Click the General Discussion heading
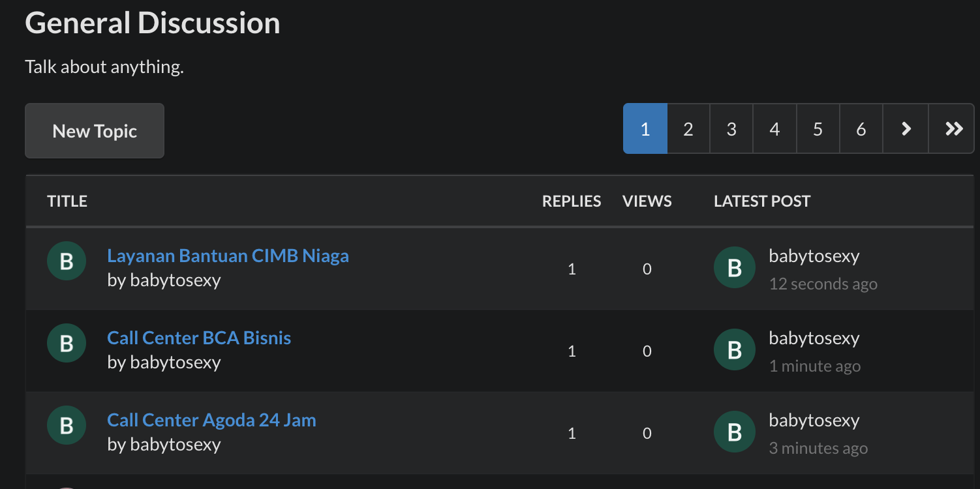Screen dimensions: 980x489 [x=153, y=23]
